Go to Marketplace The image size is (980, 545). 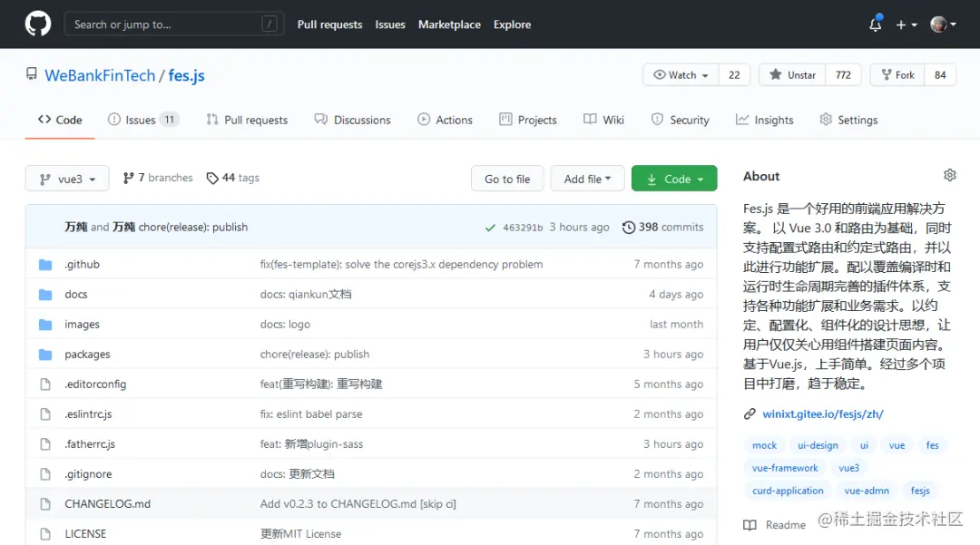pos(449,24)
